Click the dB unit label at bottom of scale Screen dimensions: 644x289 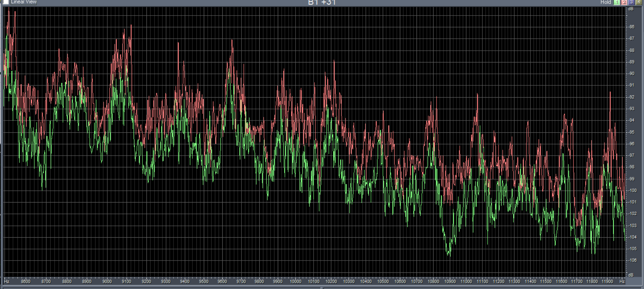(631, 275)
